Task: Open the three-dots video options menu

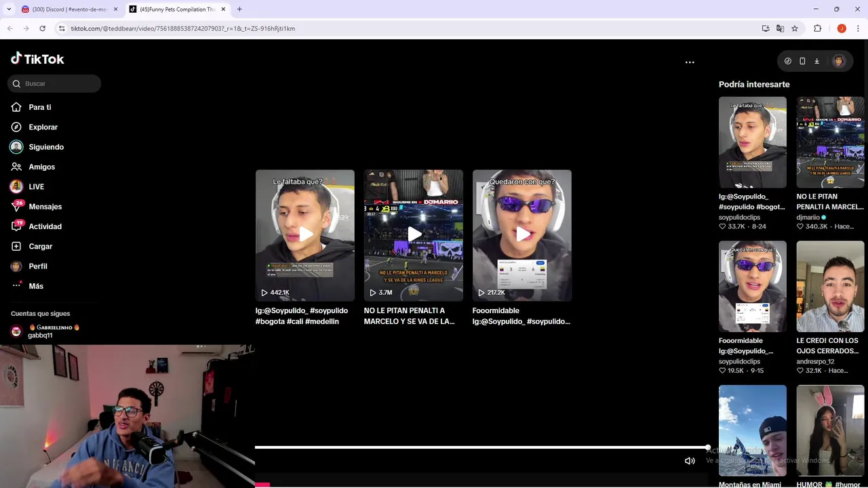Action: [690, 62]
